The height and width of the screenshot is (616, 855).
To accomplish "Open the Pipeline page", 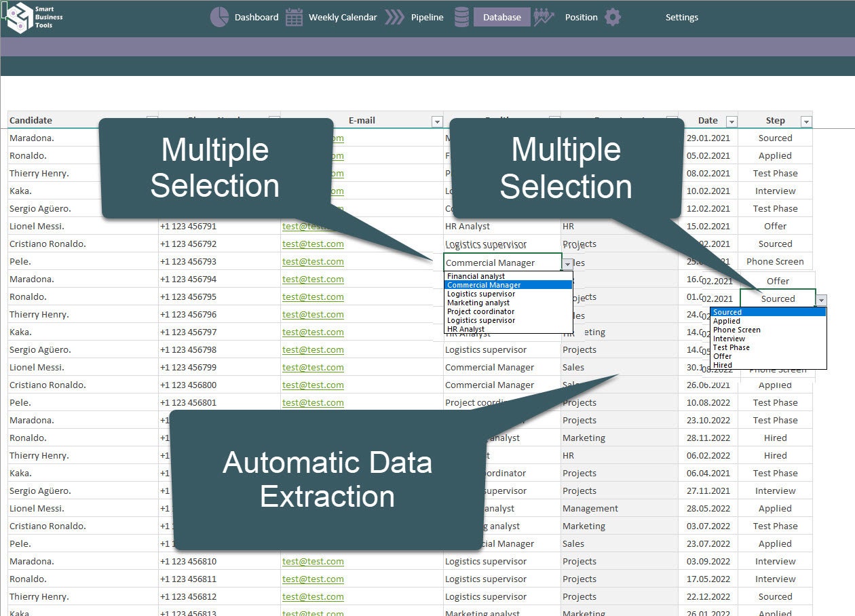I will tap(427, 18).
